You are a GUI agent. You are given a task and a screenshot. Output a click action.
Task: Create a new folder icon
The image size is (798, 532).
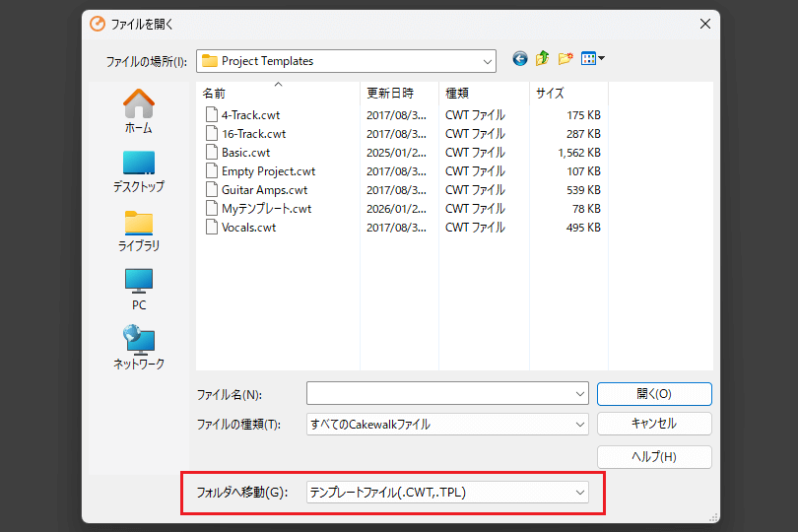coord(565,59)
